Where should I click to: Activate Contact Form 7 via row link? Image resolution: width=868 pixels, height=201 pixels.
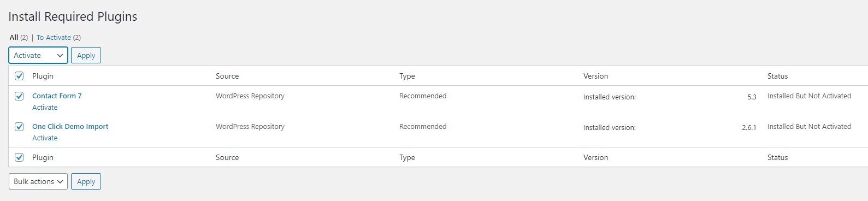[45, 108]
